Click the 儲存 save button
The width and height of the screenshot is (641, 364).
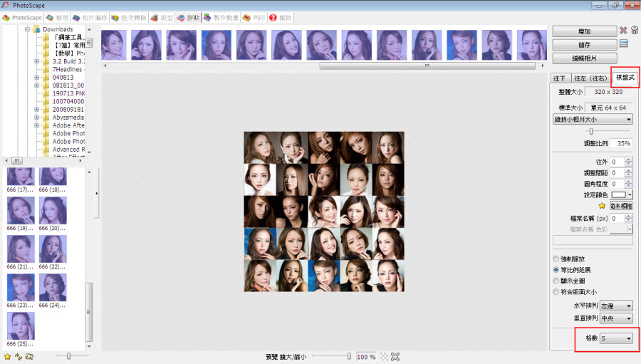(585, 45)
